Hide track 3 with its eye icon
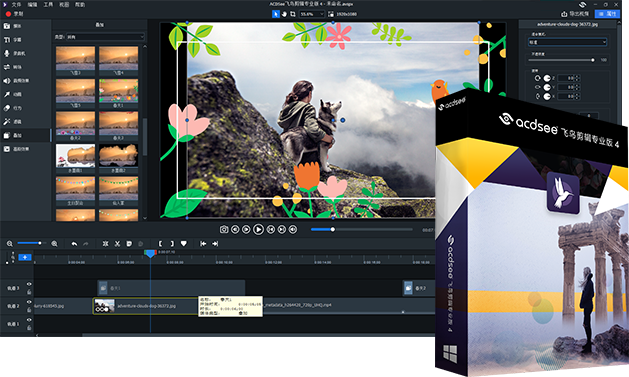 click(x=29, y=284)
